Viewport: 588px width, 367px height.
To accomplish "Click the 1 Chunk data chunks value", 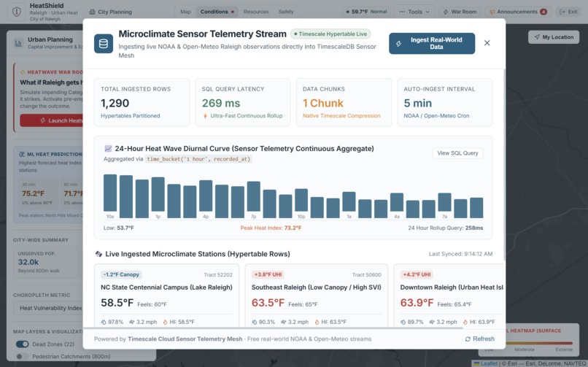I will (x=323, y=103).
